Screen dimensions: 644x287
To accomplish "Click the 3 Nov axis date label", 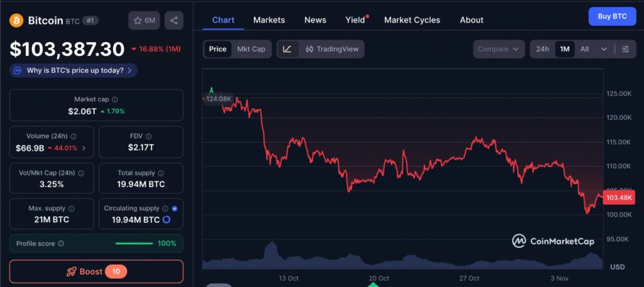I will 559,278.
